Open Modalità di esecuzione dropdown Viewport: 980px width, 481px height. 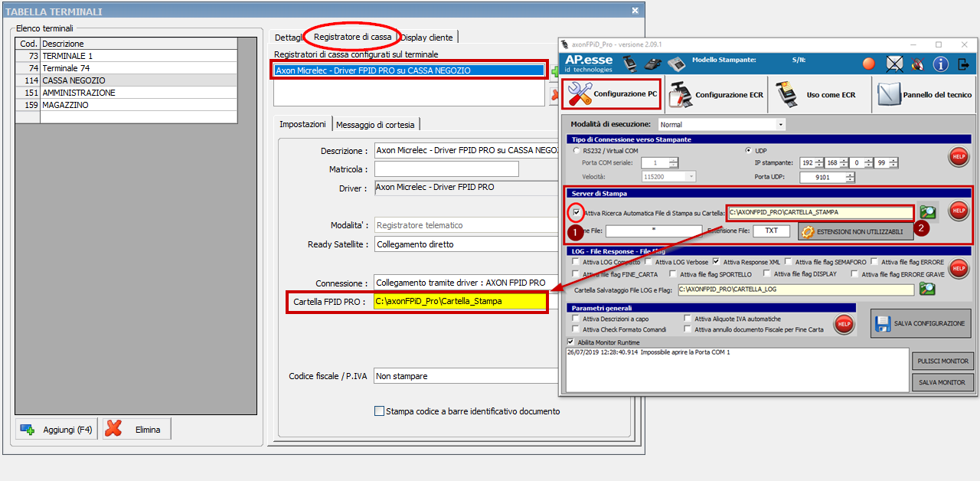point(780,125)
